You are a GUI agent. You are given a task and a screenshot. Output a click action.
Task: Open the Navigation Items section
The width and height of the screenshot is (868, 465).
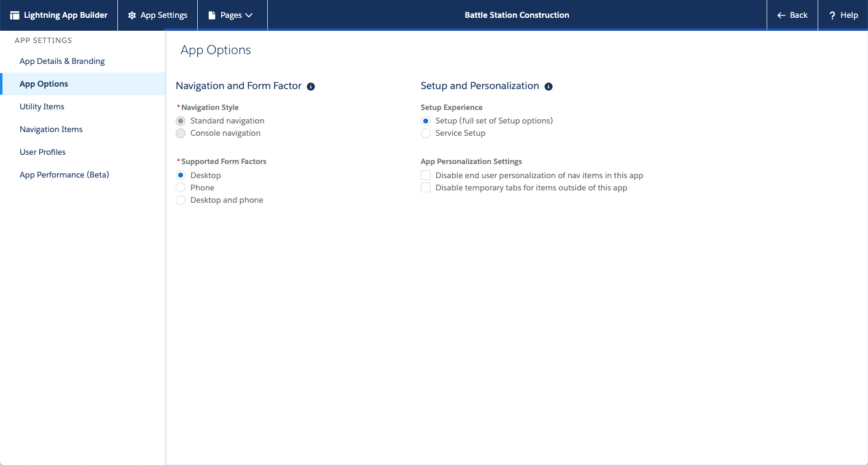(x=51, y=129)
